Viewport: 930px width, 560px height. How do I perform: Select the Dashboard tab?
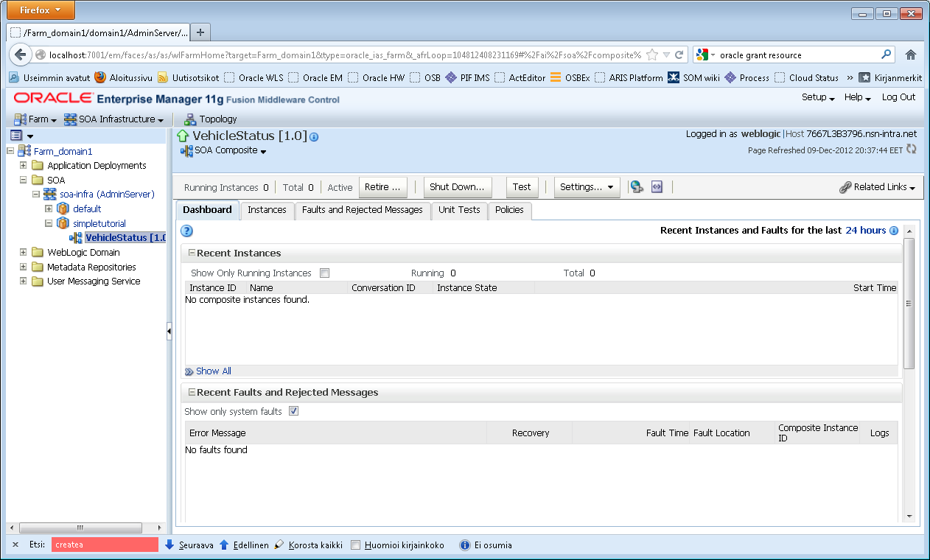coord(207,210)
